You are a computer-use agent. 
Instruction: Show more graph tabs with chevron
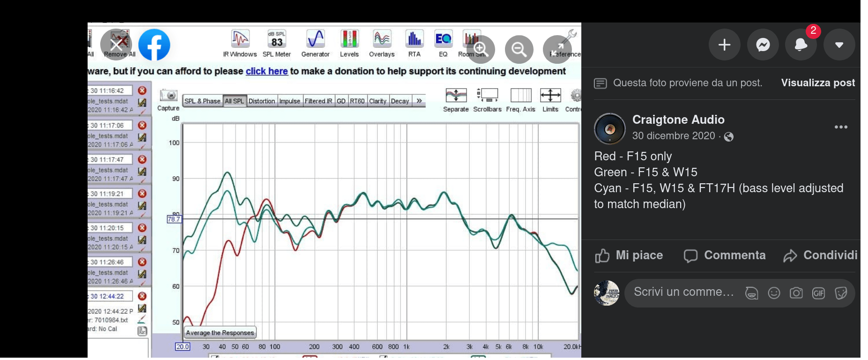coord(419,101)
